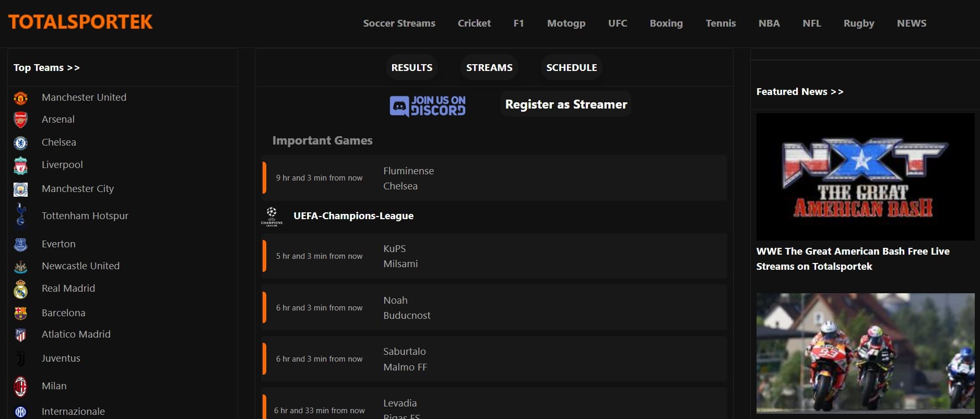Click the Milan crest icon
Image resolution: width=980 pixels, height=419 pixels.
pyautogui.click(x=20, y=386)
